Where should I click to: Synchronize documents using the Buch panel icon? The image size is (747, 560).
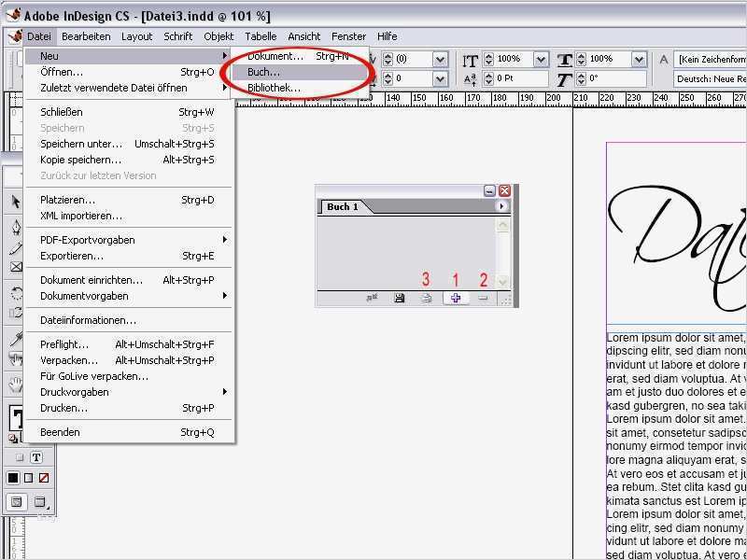372,297
